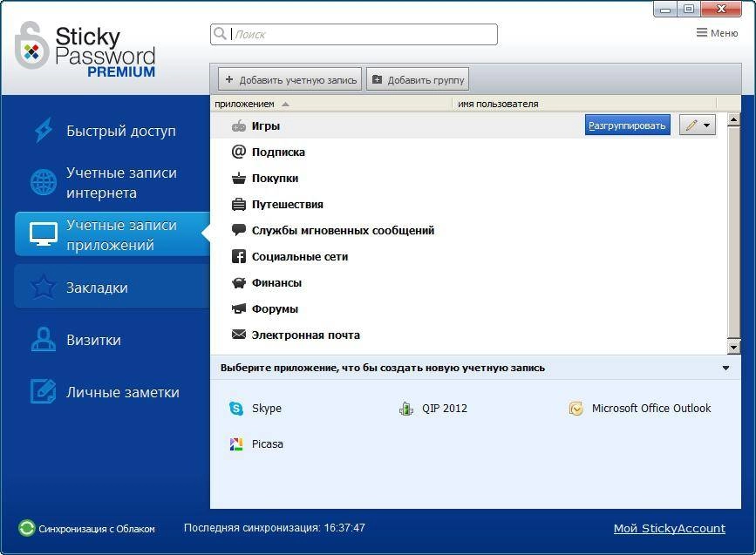The height and width of the screenshot is (555, 756).
Task: Sort by the приложением column header
Action: point(331,104)
